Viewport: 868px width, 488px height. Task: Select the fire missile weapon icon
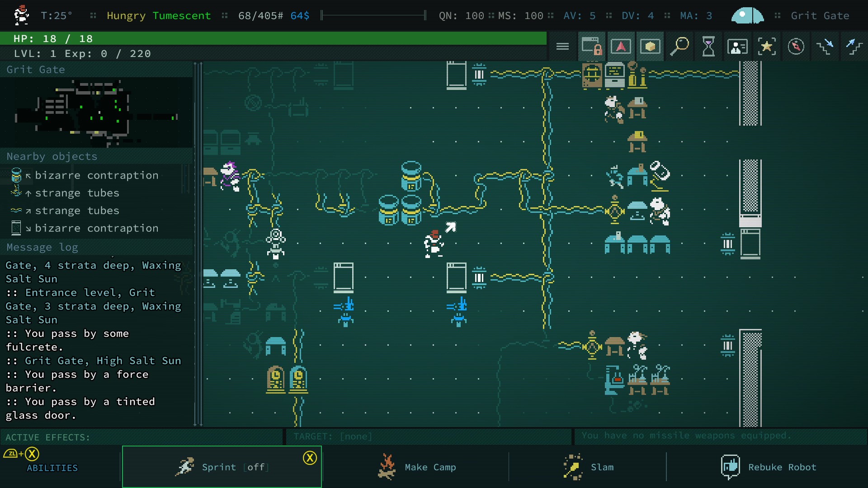tap(621, 46)
